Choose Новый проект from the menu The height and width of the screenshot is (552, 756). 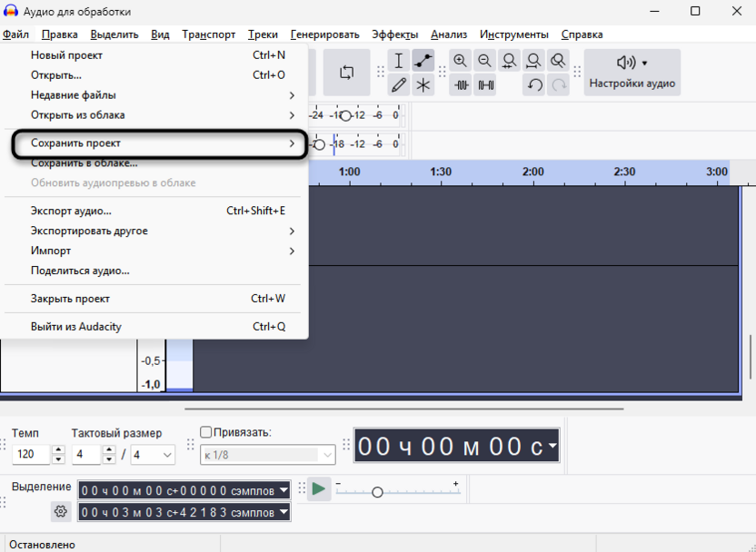click(154, 55)
